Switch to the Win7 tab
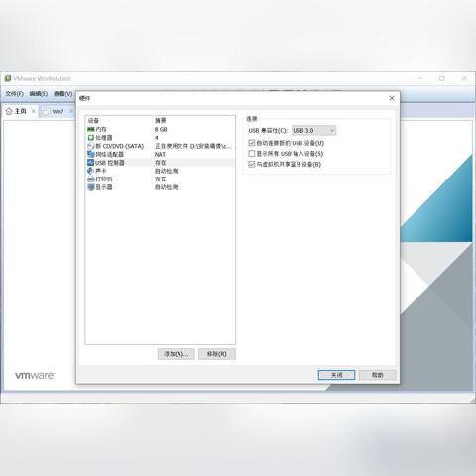The image size is (476, 476). [58, 112]
